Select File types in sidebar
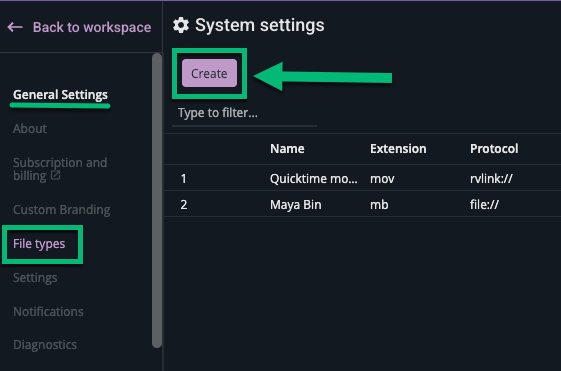Image resolution: width=561 pixels, height=371 pixels. click(39, 244)
